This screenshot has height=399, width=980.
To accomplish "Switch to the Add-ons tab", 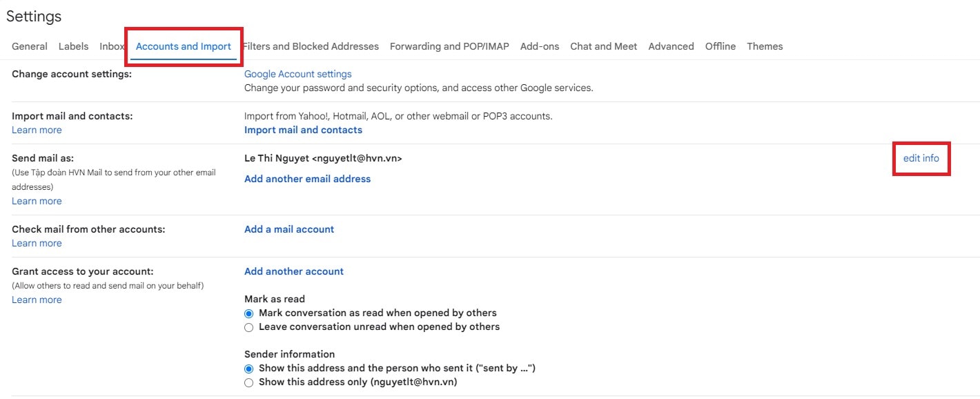I will 540,46.
